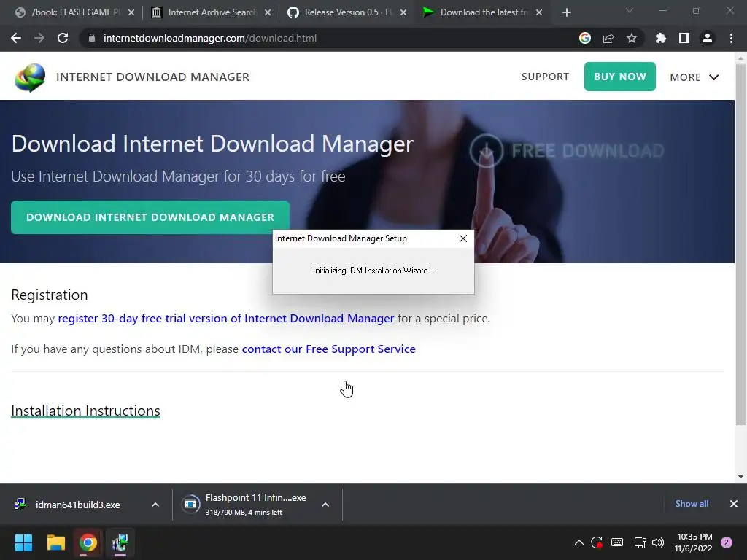Close the Release Version 0.5 tab
This screenshot has width=747, height=560.
(403, 12)
